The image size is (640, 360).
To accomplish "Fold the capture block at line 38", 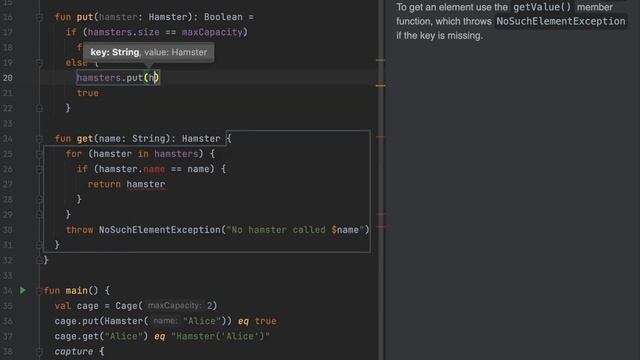I will coord(39,351).
